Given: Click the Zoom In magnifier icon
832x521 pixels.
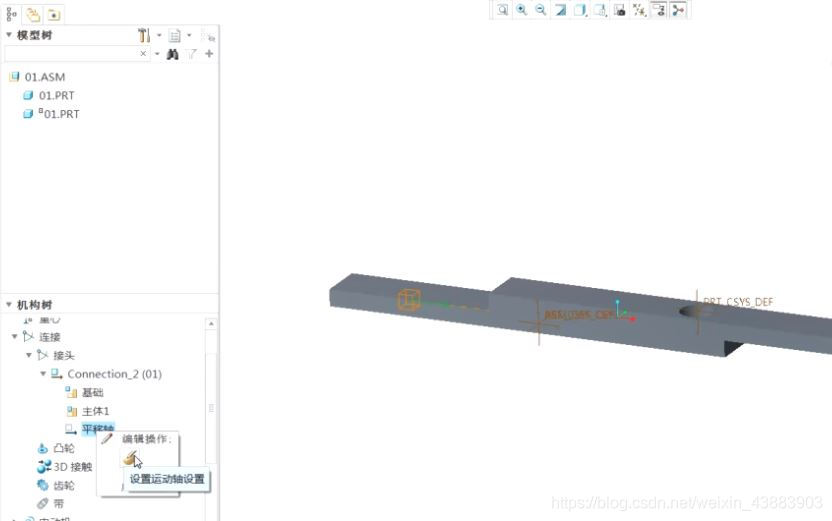Looking at the screenshot, I should [522, 9].
